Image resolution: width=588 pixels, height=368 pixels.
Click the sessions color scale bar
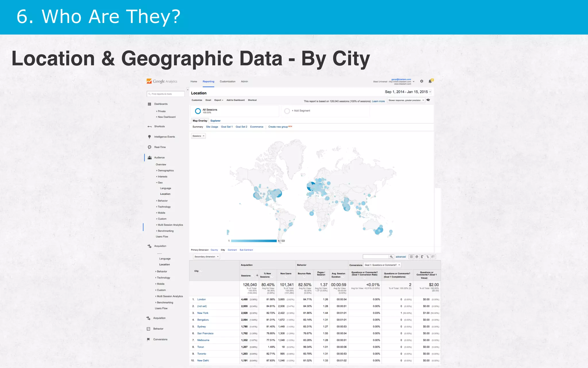pos(254,241)
